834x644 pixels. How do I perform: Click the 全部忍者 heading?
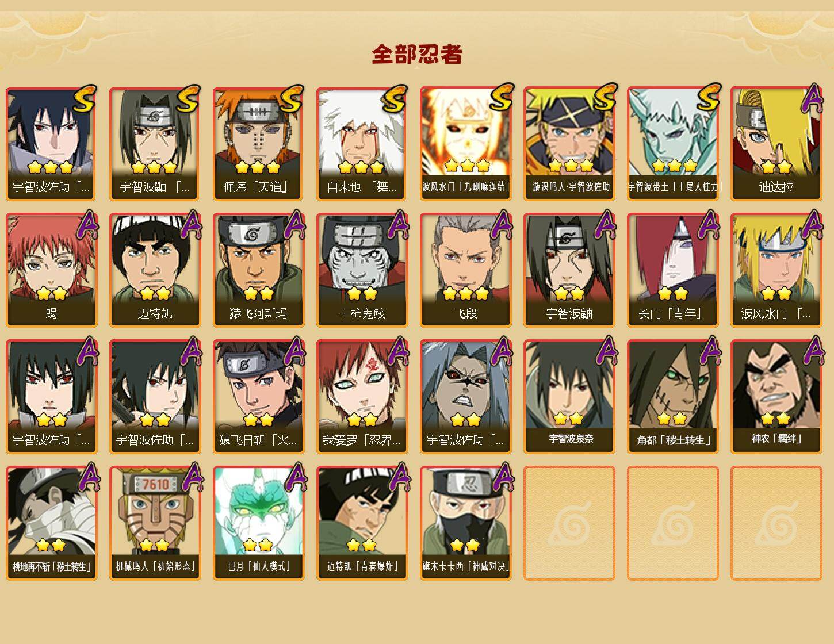click(417, 54)
